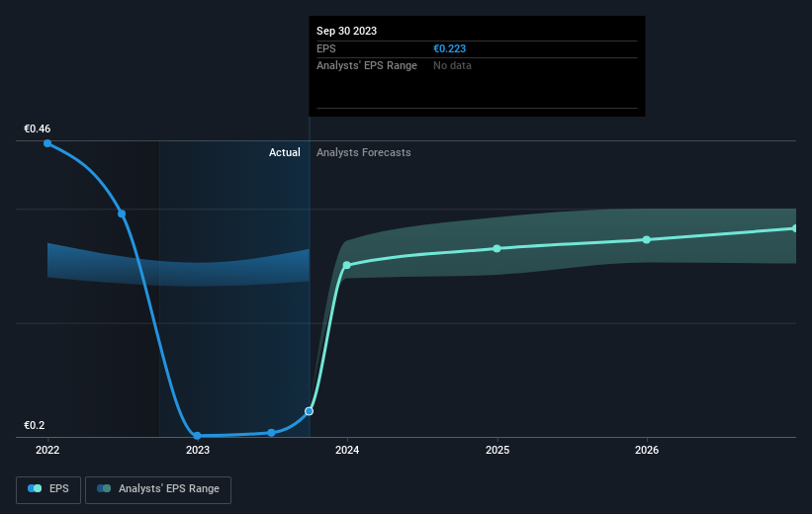Select the 2024 forecast EPS data point
This screenshot has width=812, height=514.
(x=347, y=265)
